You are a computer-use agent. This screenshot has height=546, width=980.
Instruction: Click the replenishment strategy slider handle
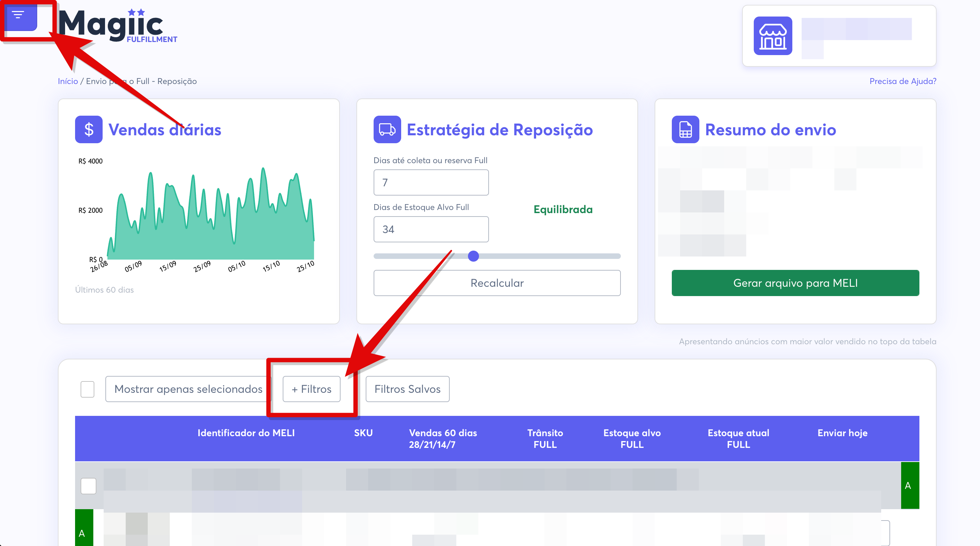[473, 256]
